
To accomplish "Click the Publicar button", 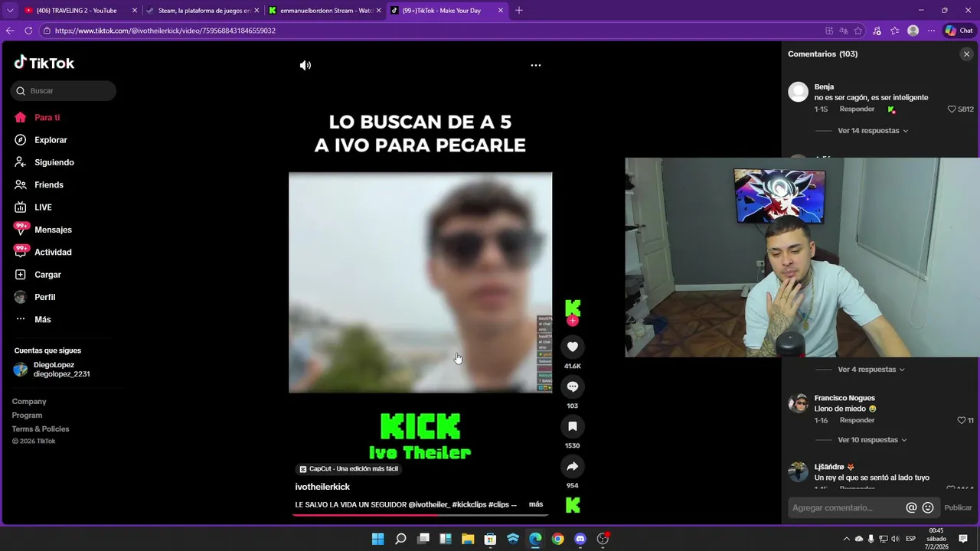I will click(x=958, y=507).
